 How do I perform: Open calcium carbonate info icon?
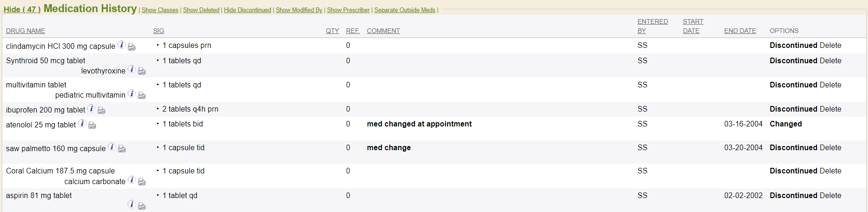[x=132, y=180]
